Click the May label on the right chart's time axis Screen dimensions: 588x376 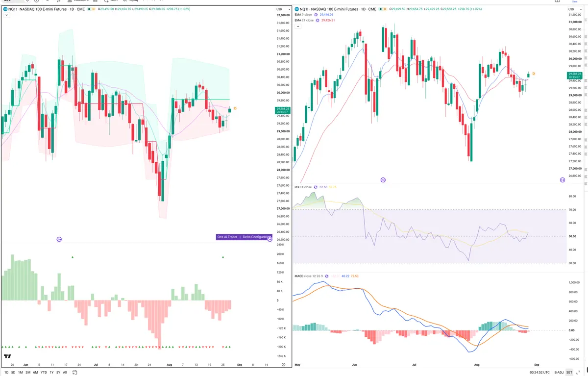(x=297, y=365)
